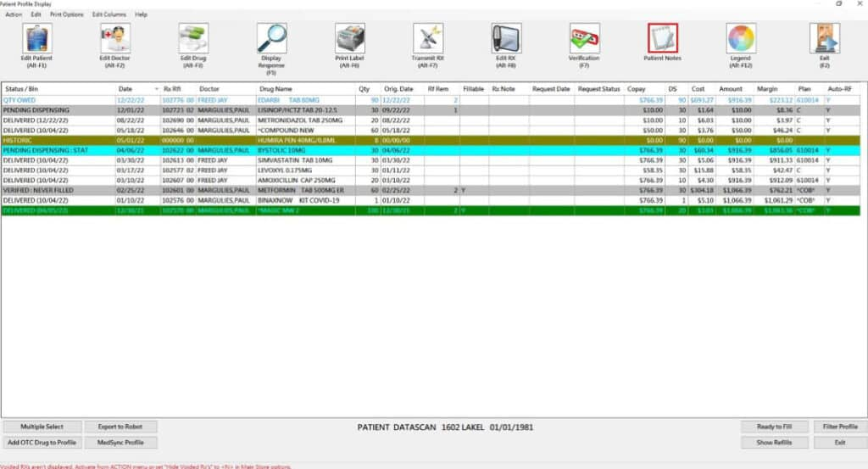Click the Exit toolbar icon
The width and height of the screenshot is (868, 469).
click(824, 38)
